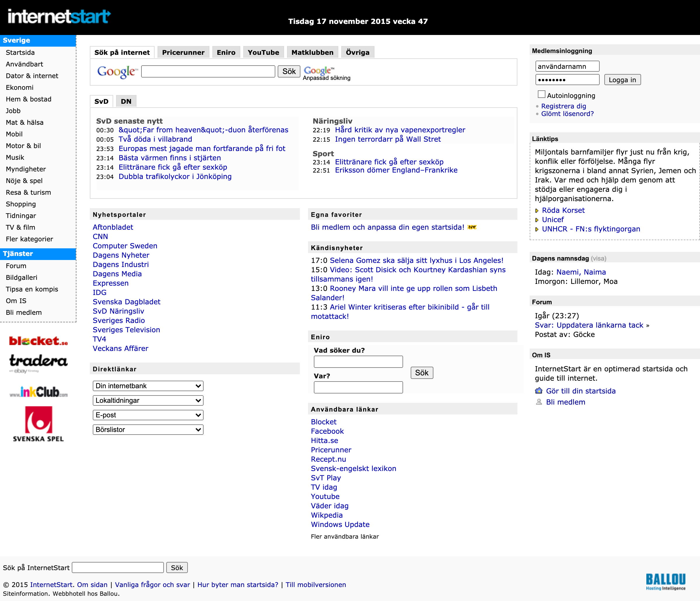
Task: Select the Sök på internet tab
Action: (122, 52)
